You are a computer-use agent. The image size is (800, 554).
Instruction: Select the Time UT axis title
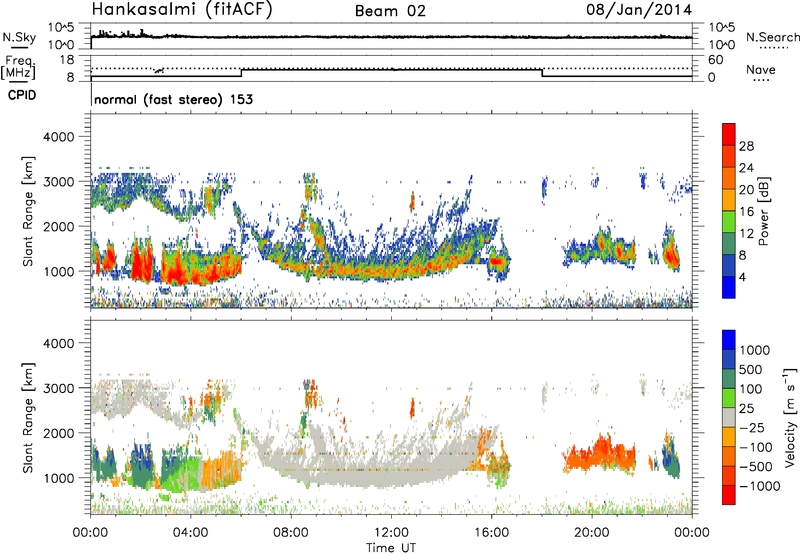click(x=391, y=548)
